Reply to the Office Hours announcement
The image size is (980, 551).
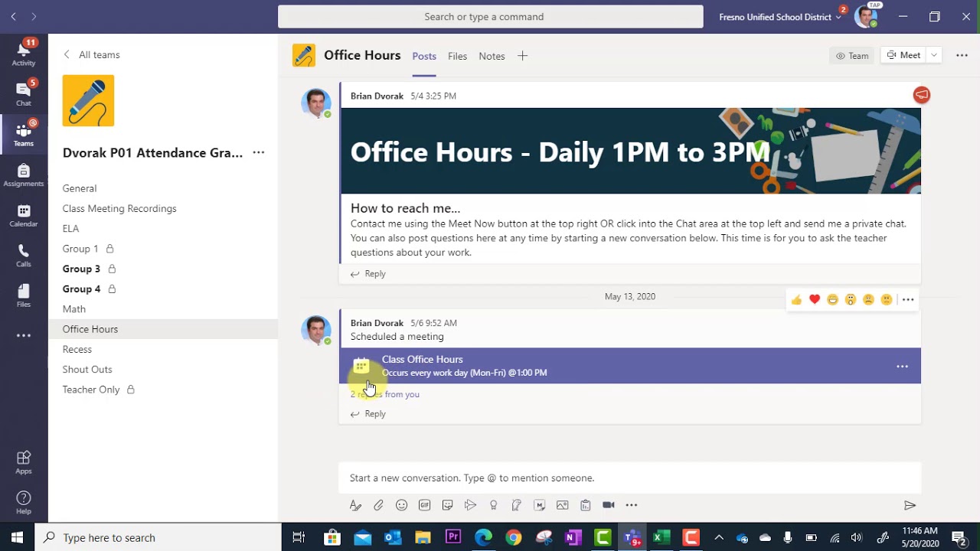(x=368, y=274)
